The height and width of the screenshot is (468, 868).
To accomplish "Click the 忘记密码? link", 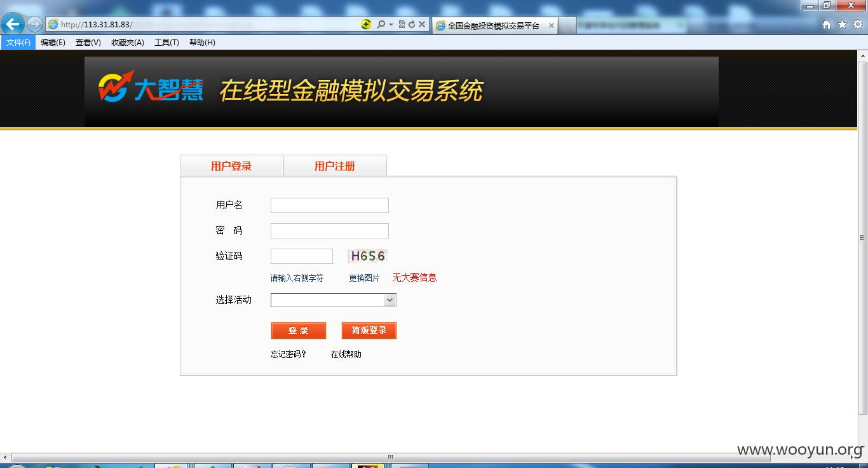I will coord(288,354).
